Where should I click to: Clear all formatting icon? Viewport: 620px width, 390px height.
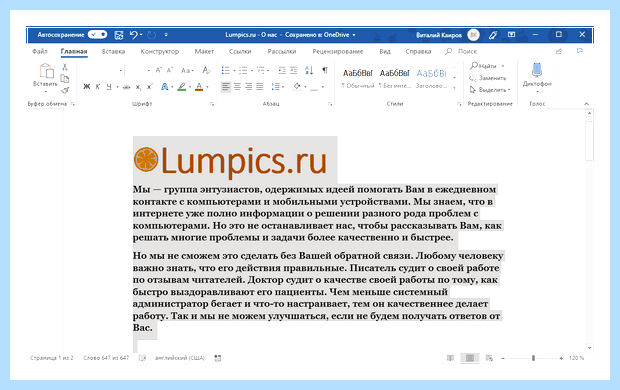tap(206, 70)
